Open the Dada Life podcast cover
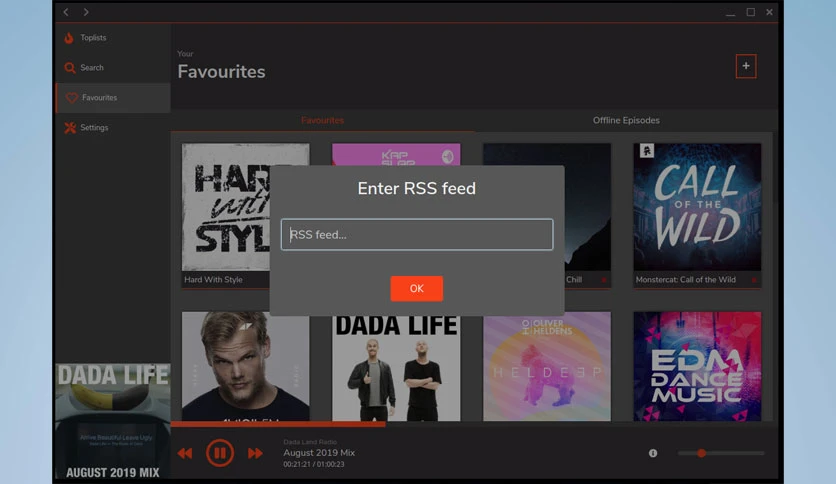 point(396,368)
